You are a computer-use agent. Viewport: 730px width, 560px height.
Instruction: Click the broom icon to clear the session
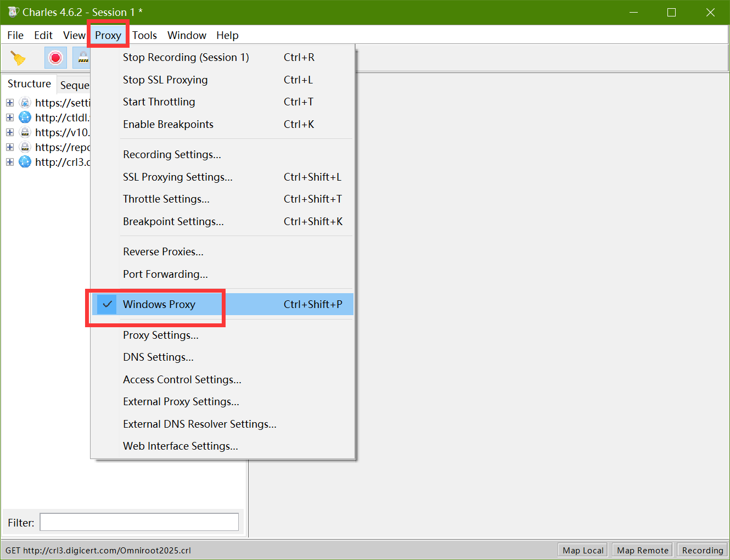(x=18, y=58)
